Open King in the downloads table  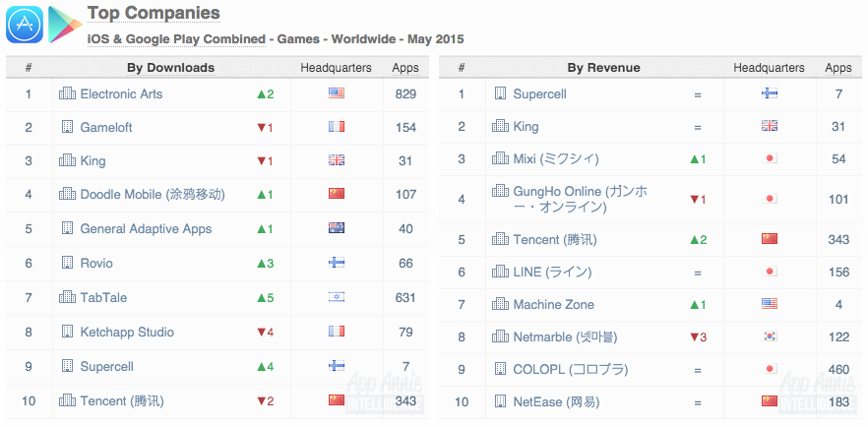[93, 161]
